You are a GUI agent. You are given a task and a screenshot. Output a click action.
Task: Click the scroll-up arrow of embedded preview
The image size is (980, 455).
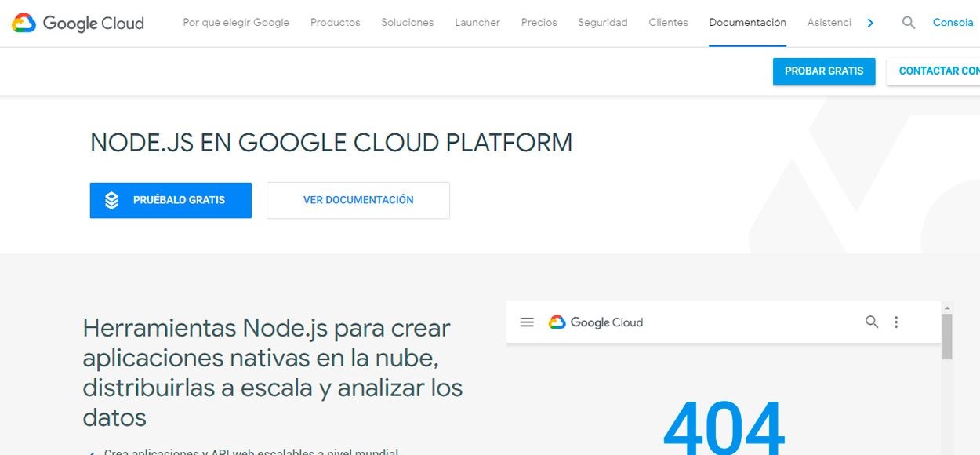(947, 308)
